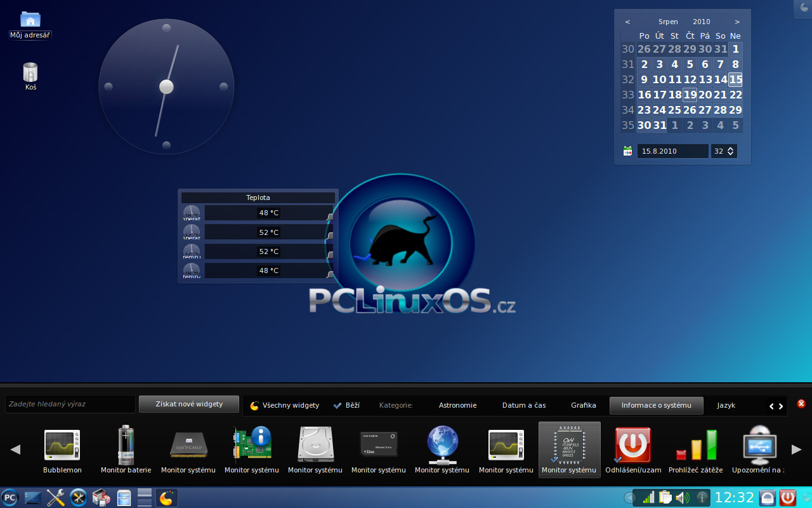Select day 19 in the calendar

click(690, 95)
